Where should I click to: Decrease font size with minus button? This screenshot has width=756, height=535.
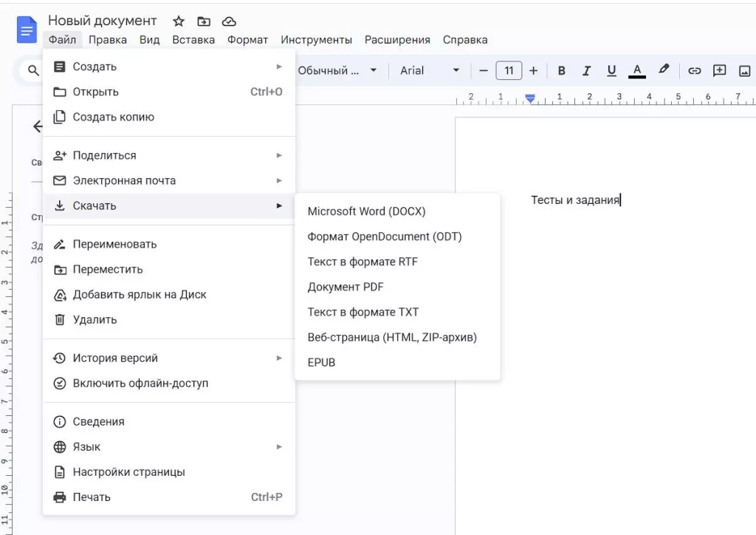[484, 71]
